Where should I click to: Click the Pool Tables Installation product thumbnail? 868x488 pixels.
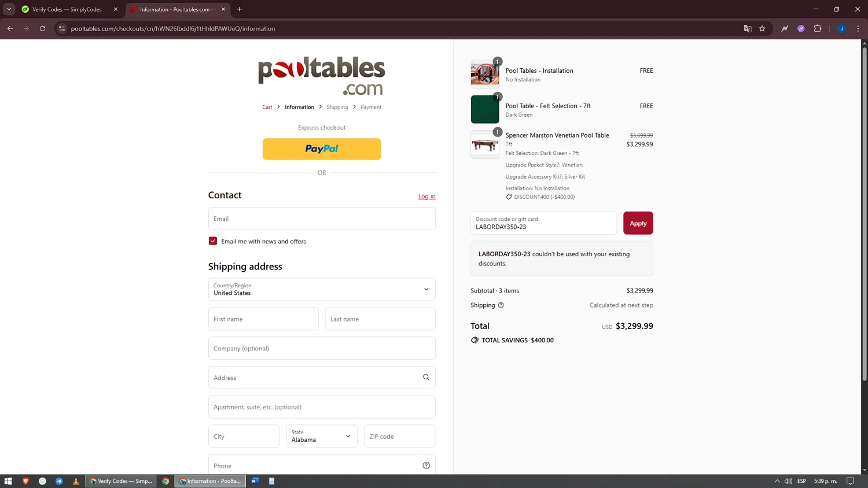pyautogui.click(x=485, y=74)
